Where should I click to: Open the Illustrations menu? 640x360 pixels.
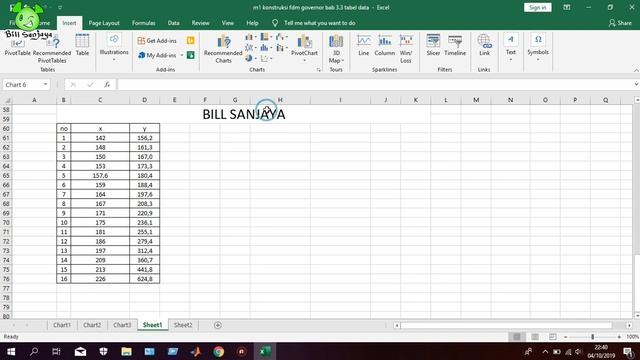pos(114,47)
